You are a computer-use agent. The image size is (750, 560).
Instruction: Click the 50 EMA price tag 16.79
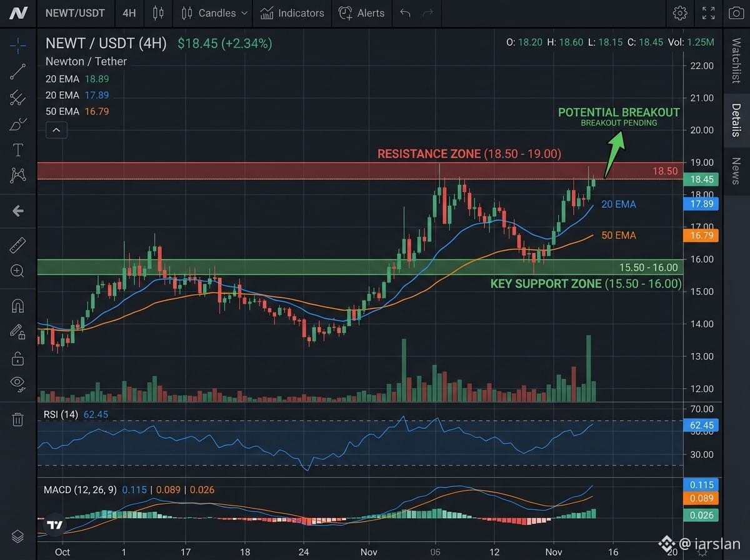(702, 236)
